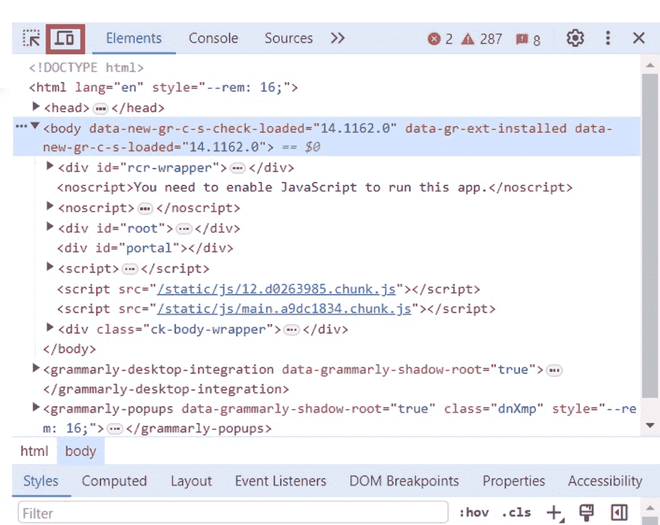Screen dimensions: 660x525
Task: Open the rendering emulation paintbrush icon
Action: 586,512
